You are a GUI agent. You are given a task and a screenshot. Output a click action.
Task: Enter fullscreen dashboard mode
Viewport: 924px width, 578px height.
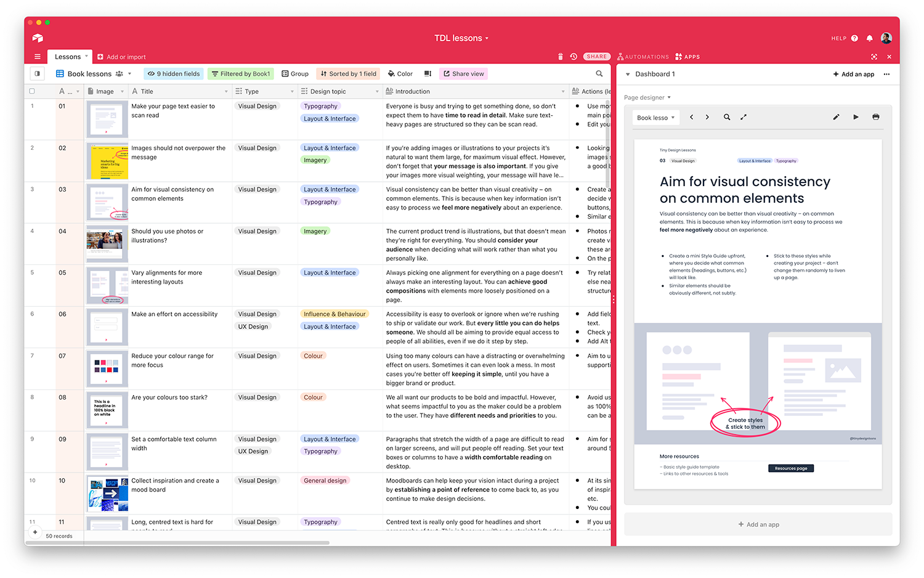(x=874, y=57)
